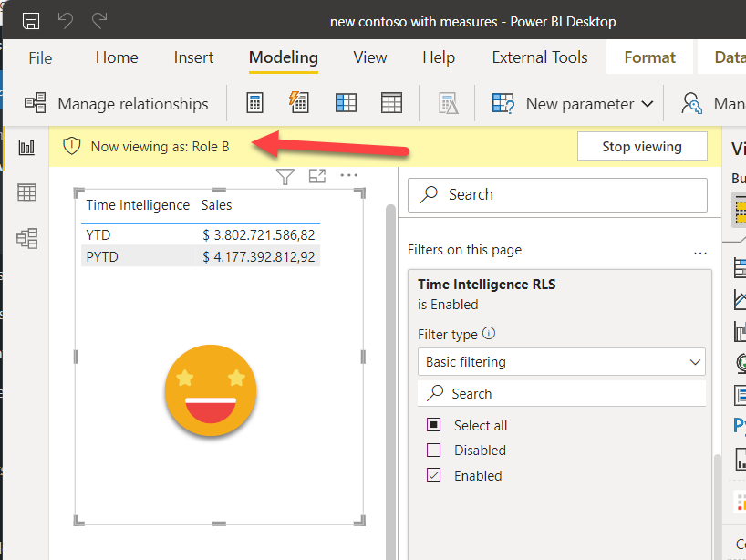Screen dimensions: 746x560
Task: Check the Disabled filter option
Action: click(434, 450)
